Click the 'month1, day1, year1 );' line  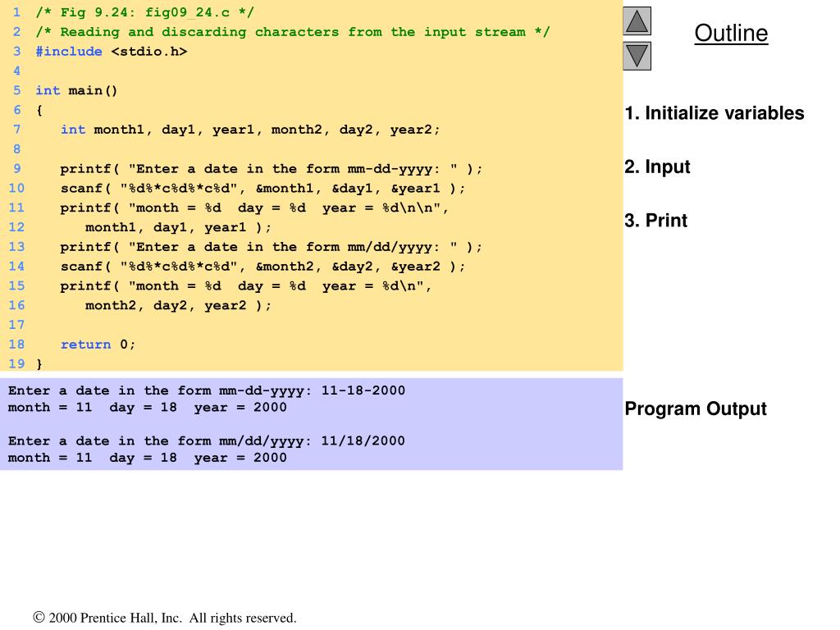178,227
